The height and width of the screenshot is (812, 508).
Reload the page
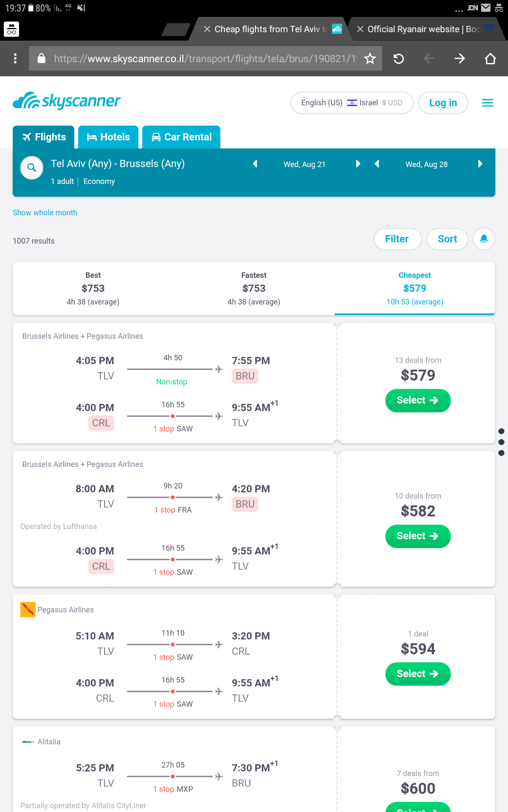[398, 58]
